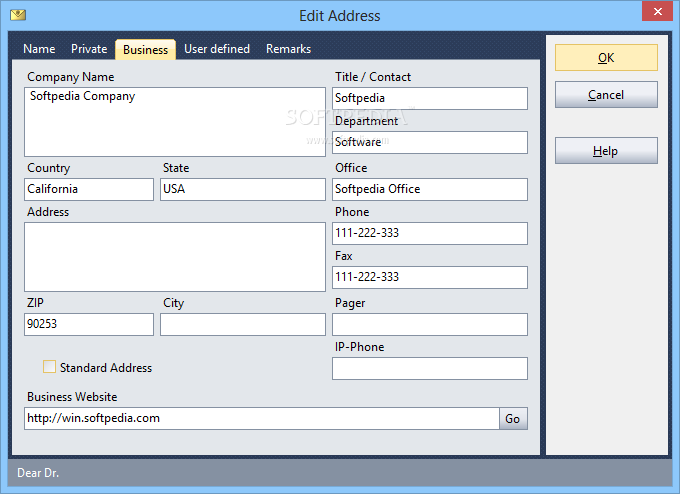Click the ZIP field with 90253
680x494 pixels.
tap(89, 324)
